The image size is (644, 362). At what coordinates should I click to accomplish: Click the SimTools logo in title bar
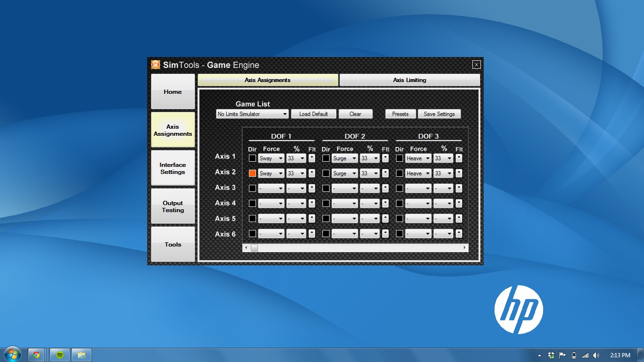click(x=156, y=65)
